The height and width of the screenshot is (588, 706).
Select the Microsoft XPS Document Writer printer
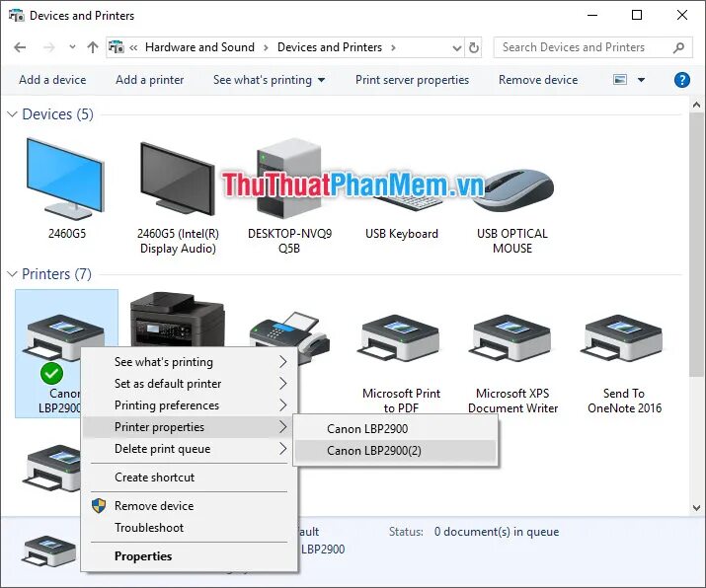click(x=511, y=337)
